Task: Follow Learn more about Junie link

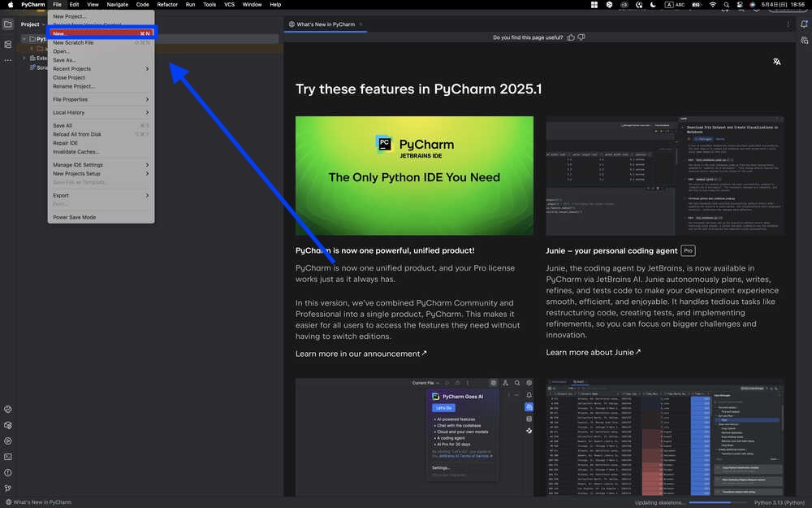Action: point(593,352)
